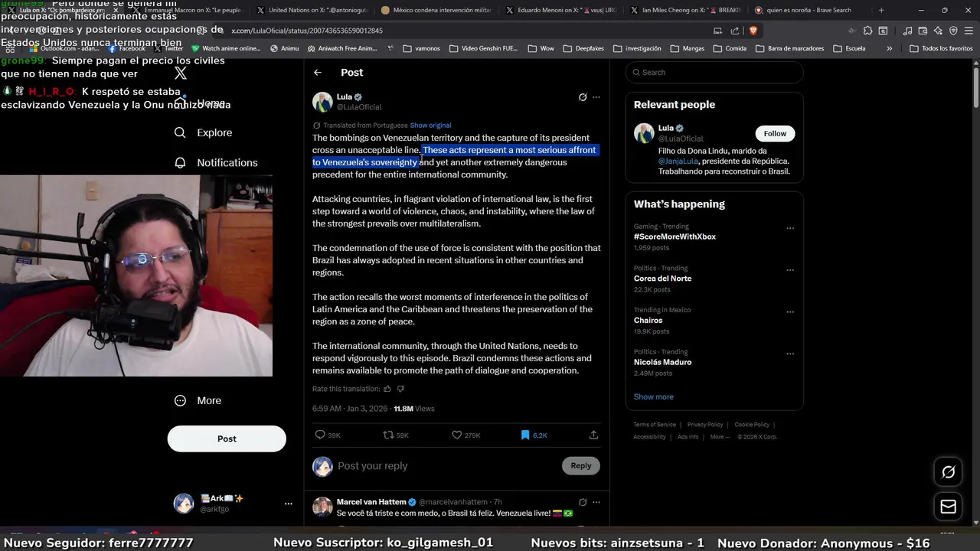
Task: Expand the footer More menu
Action: (720, 437)
